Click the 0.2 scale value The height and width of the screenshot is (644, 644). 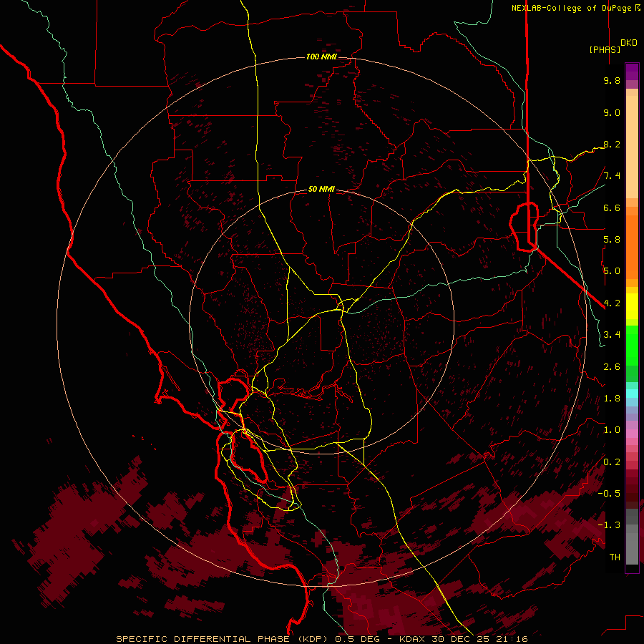(612, 462)
